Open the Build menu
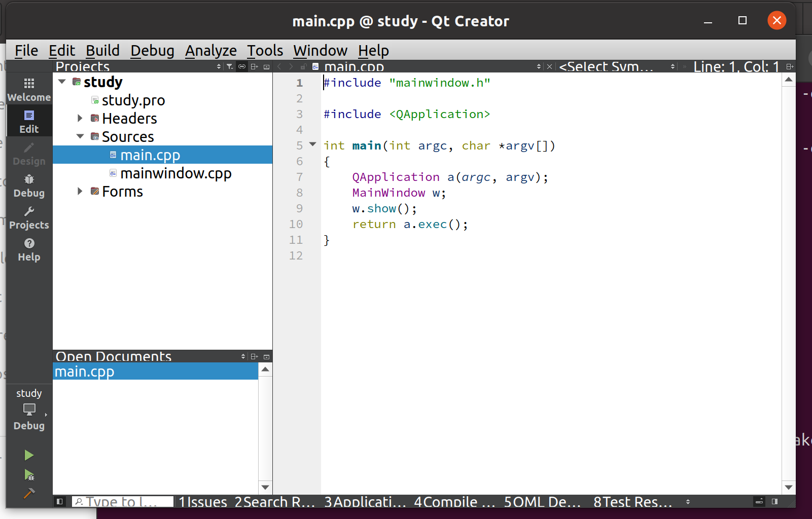This screenshot has width=812, height=519. click(x=102, y=51)
